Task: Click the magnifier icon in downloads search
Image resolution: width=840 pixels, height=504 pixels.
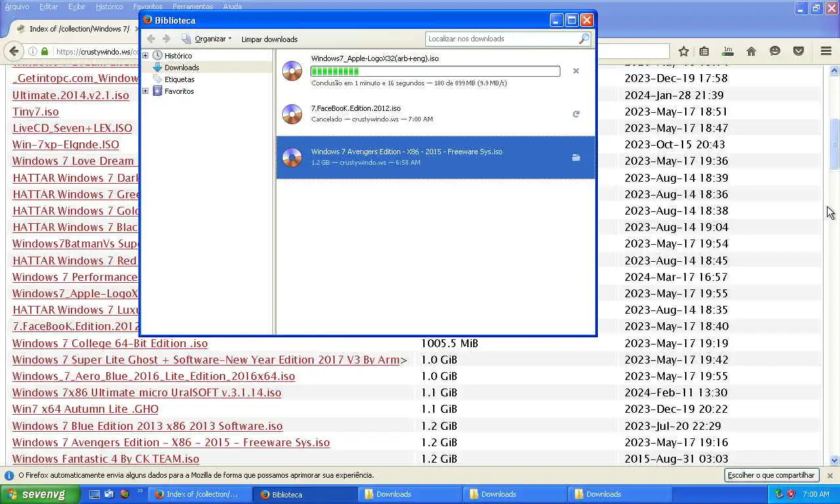Action: click(583, 39)
